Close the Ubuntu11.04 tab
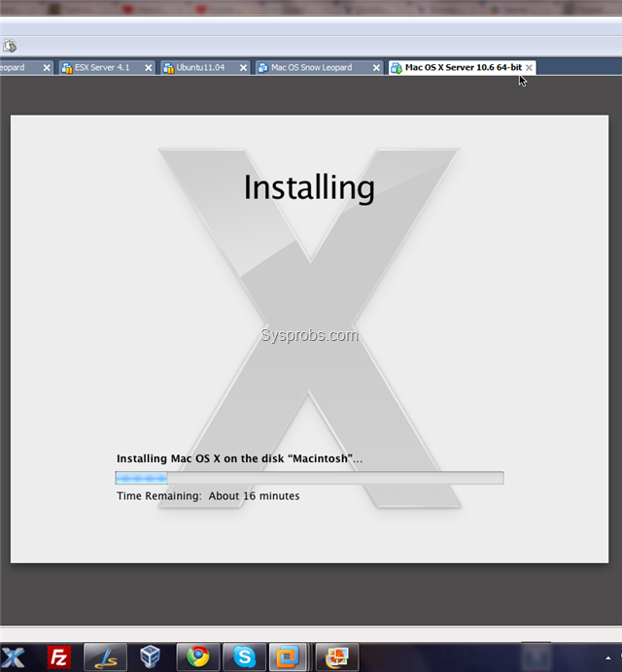 (243, 68)
